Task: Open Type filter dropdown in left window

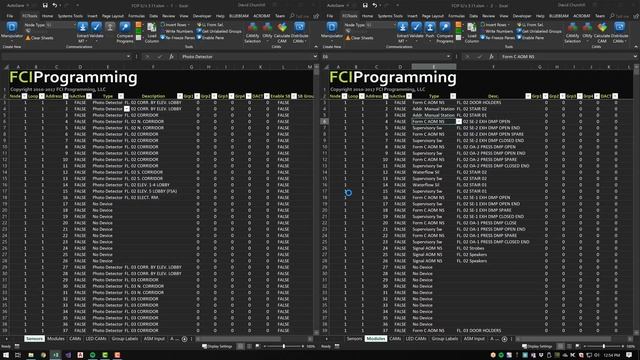Action: (x=121, y=96)
